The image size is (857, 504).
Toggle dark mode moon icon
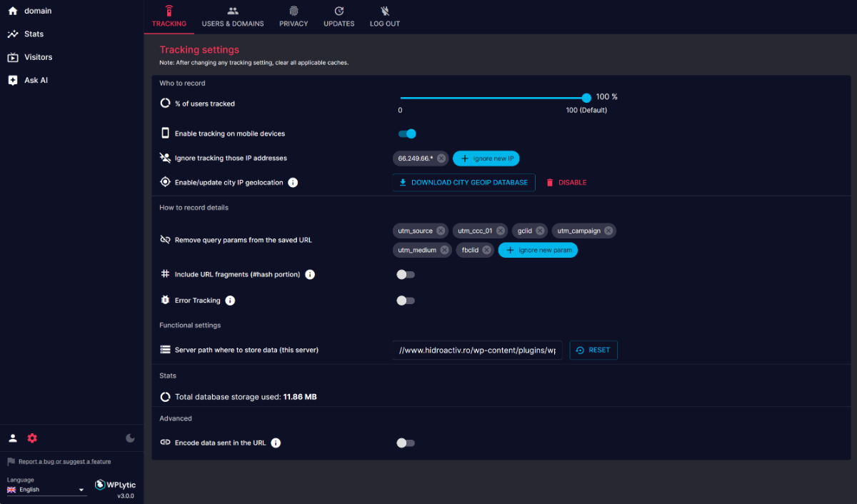tap(130, 438)
